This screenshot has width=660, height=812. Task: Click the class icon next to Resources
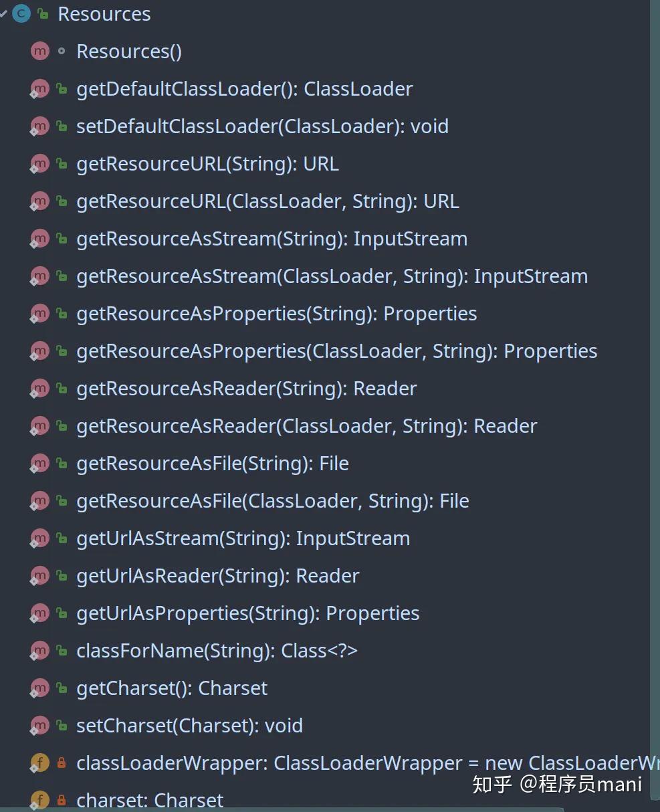[x=21, y=13]
